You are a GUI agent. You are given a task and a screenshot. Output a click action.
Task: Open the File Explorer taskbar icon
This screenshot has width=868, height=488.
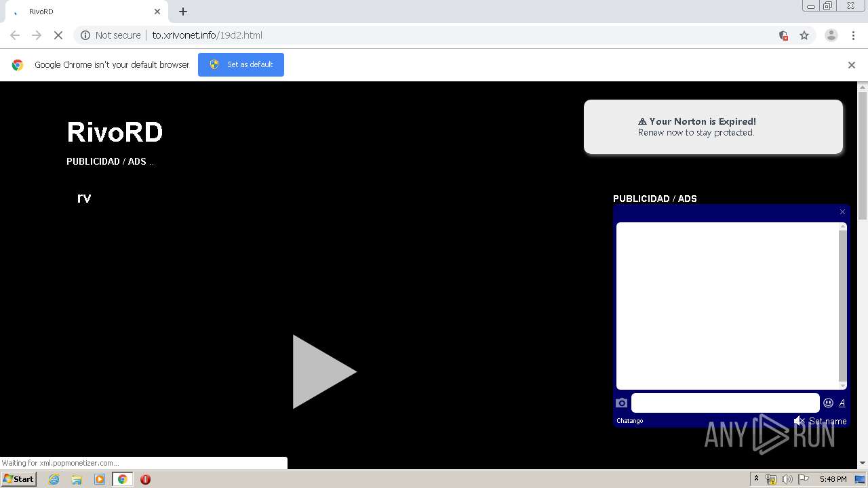[x=77, y=479]
